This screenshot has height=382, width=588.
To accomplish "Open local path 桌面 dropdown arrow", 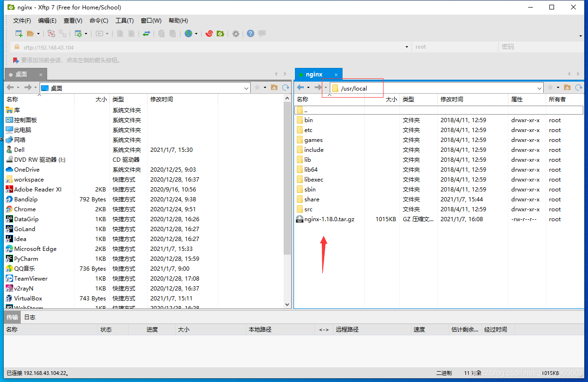I will pyautogui.click(x=246, y=88).
